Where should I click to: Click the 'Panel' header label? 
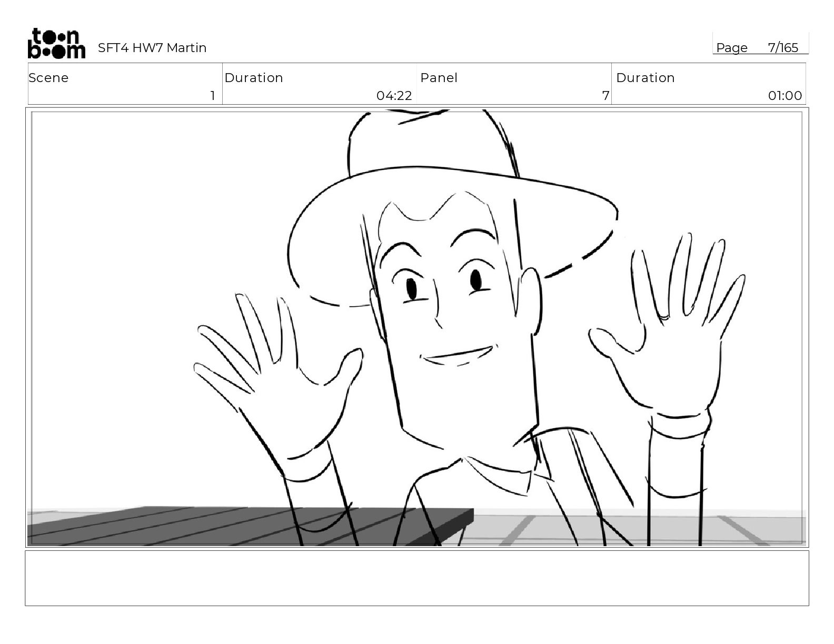click(x=439, y=78)
